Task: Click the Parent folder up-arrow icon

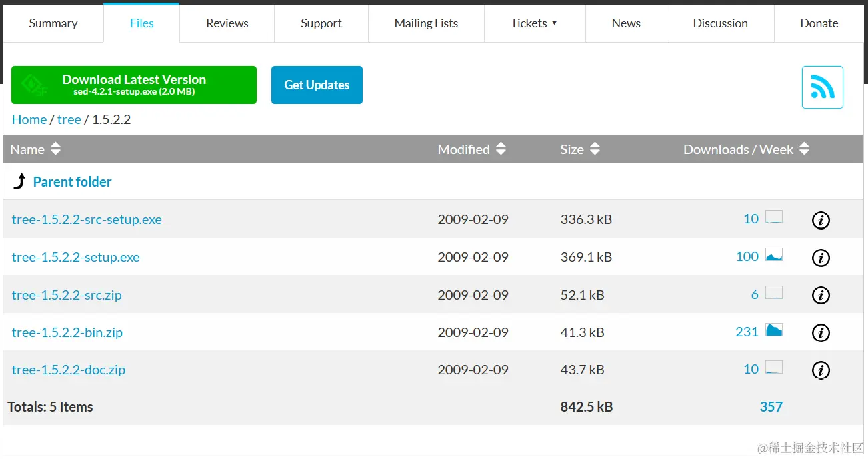Action: pos(21,181)
